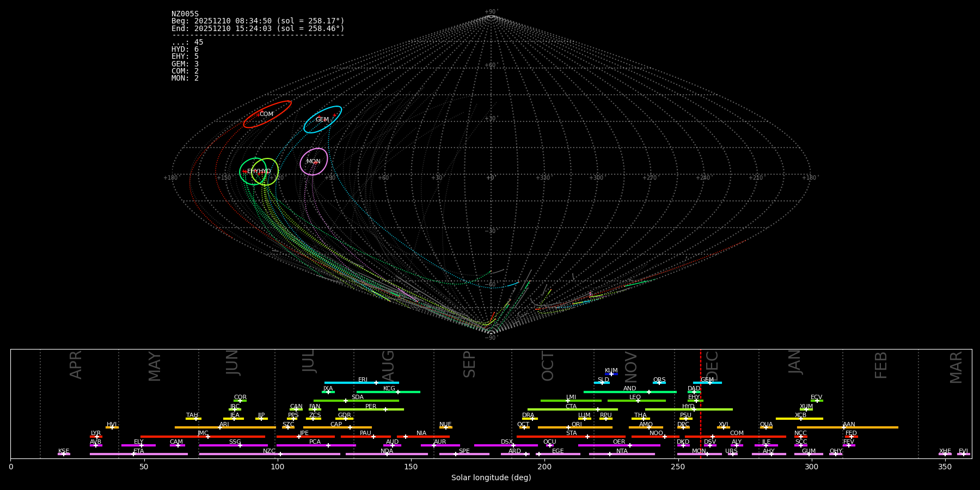Click the KUM shower bar in the timeline

coord(611,374)
